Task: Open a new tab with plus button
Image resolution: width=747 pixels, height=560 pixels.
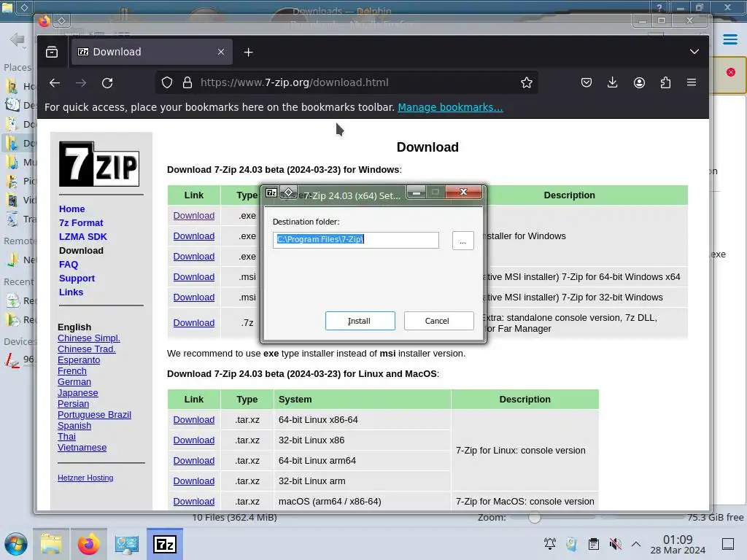Action: [248, 52]
